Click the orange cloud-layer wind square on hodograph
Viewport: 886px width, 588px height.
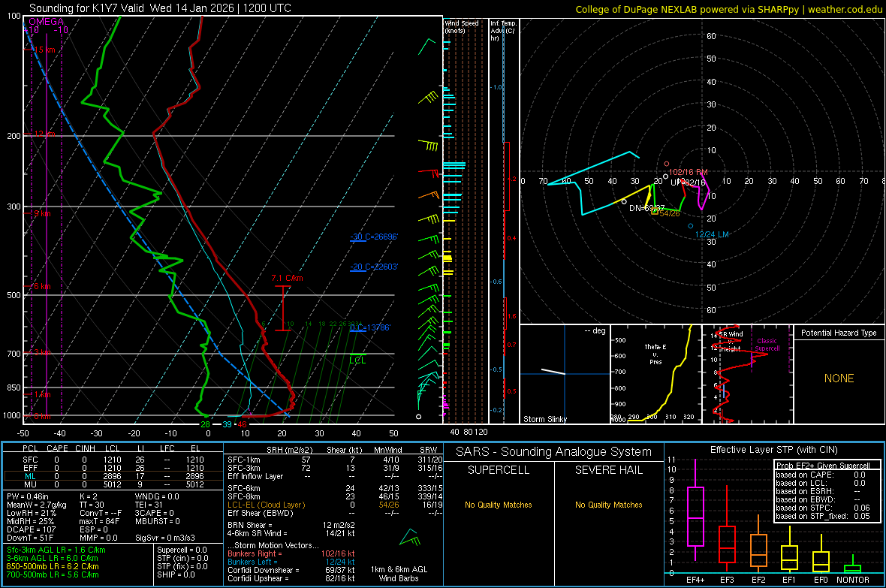(x=655, y=212)
